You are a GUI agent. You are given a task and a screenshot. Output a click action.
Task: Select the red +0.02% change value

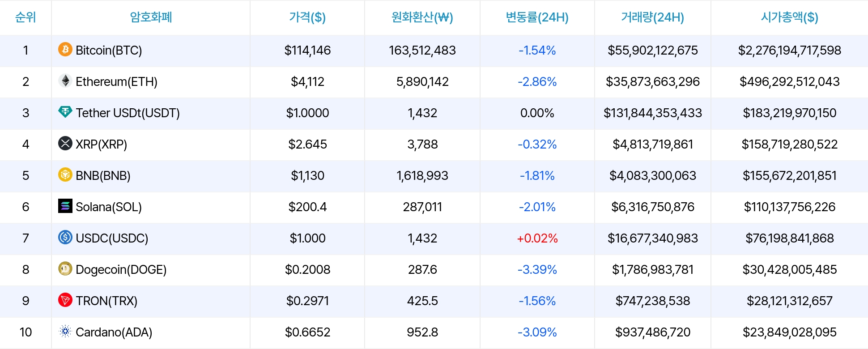(x=537, y=238)
